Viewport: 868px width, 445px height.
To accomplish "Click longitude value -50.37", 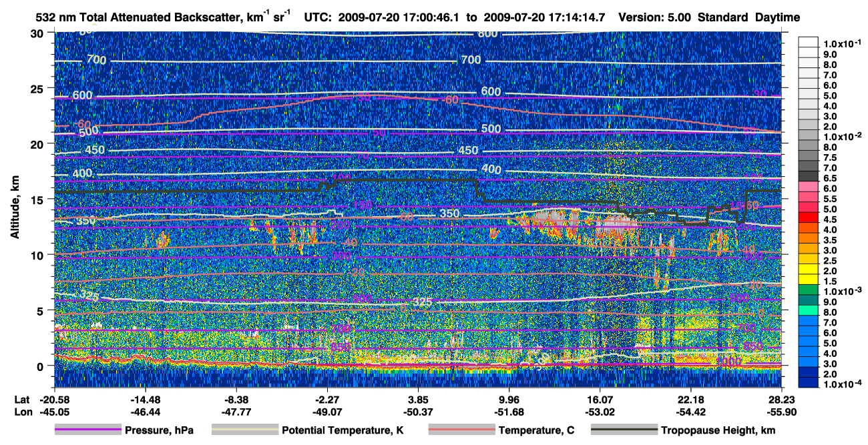I will 417,412.
